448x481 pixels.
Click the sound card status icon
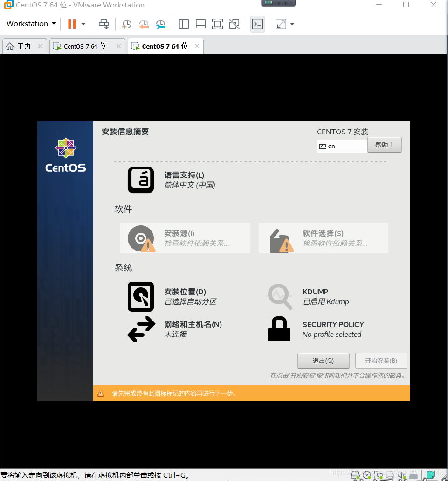pyautogui.click(x=402, y=475)
